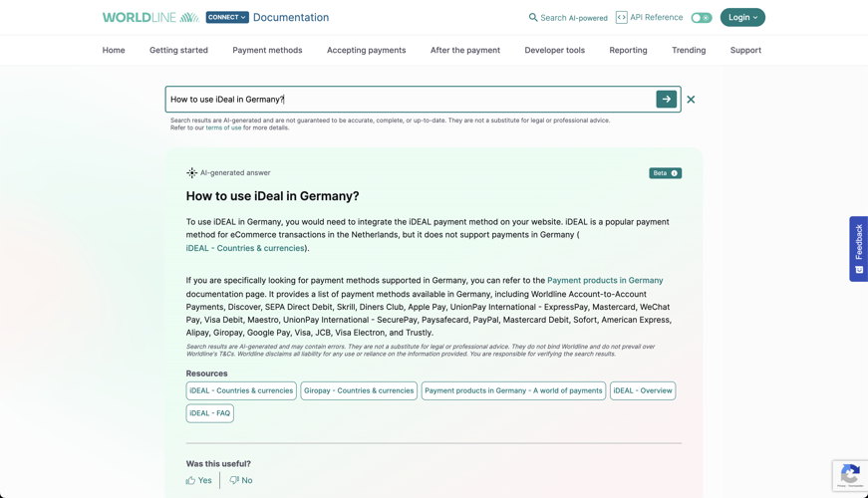868x498 pixels.
Task: Click the search magnifier icon
Action: [x=533, y=17]
